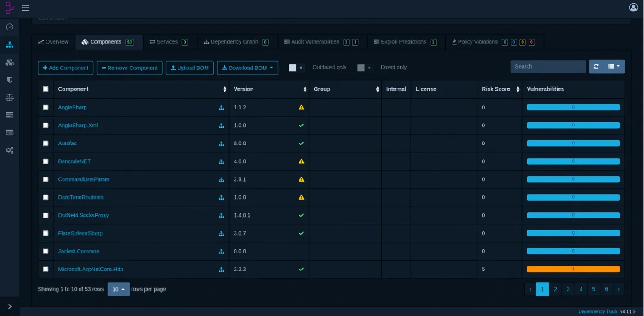Toggle the Direct only switch
644x316 pixels.
[365, 68]
